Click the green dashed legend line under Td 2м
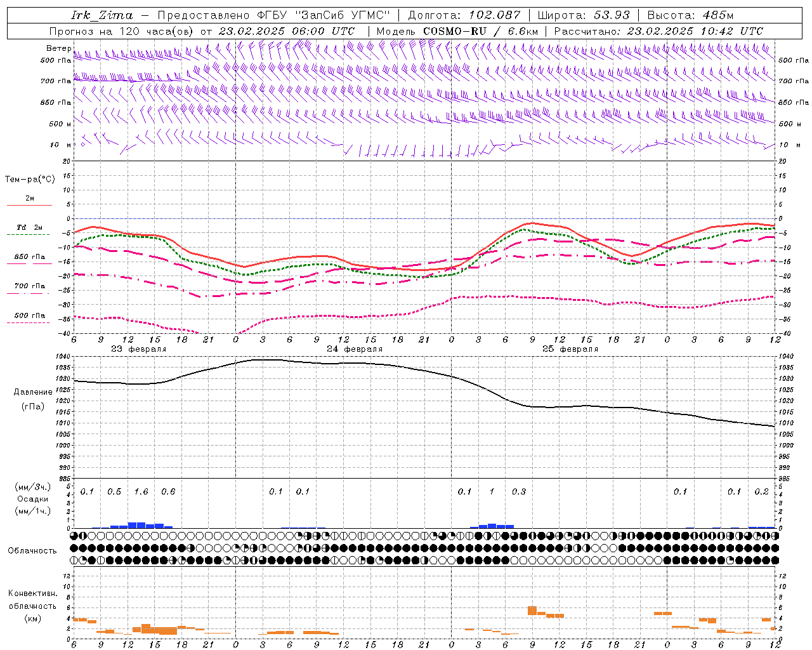812x650 pixels. [29, 235]
